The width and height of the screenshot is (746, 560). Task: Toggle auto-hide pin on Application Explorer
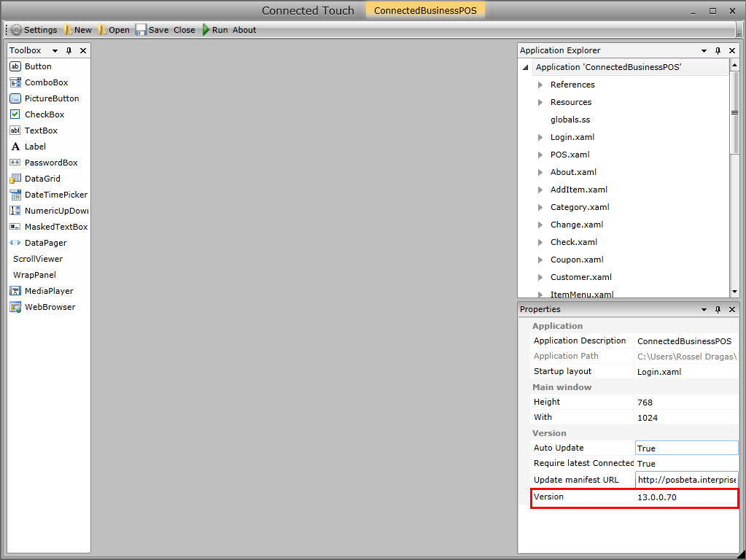(x=718, y=50)
